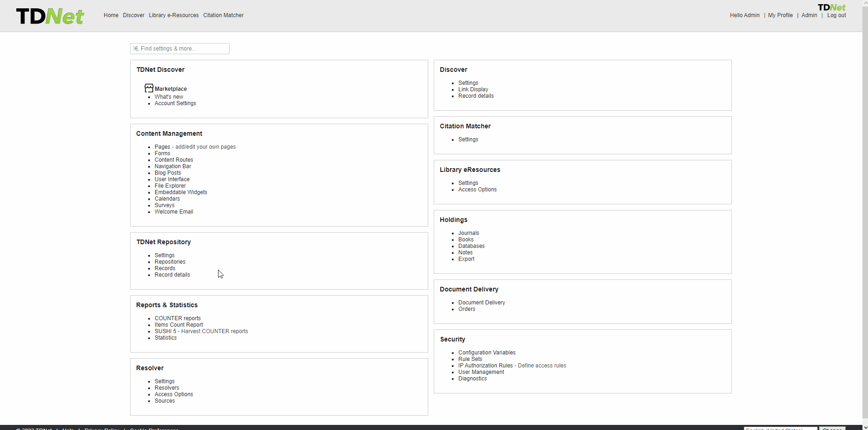Click the page scrollbar's down arrow
868x430 pixels.
(865, 427)
